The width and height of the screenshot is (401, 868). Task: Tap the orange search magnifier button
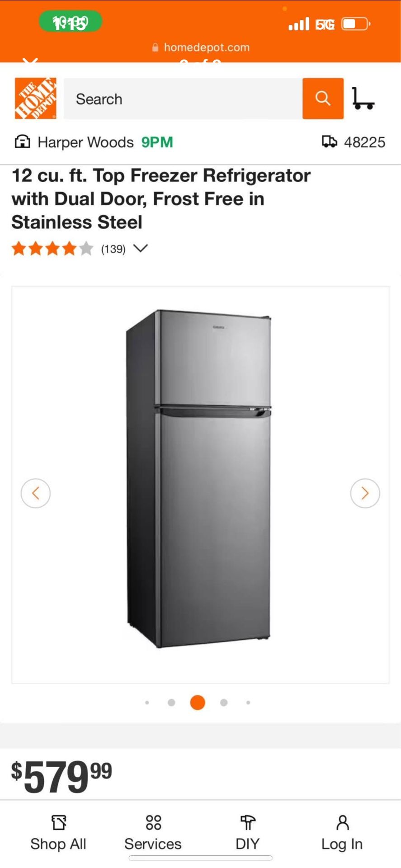323,98
